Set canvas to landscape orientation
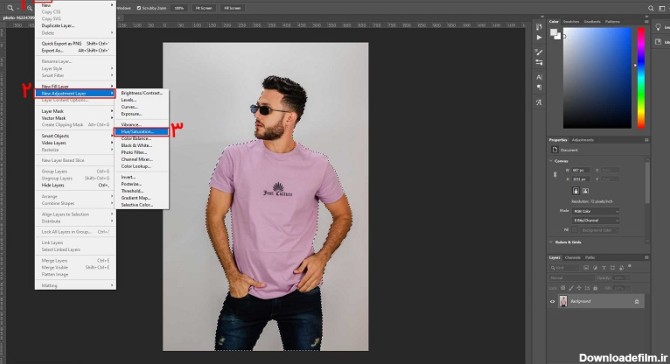 pos(585,191)
